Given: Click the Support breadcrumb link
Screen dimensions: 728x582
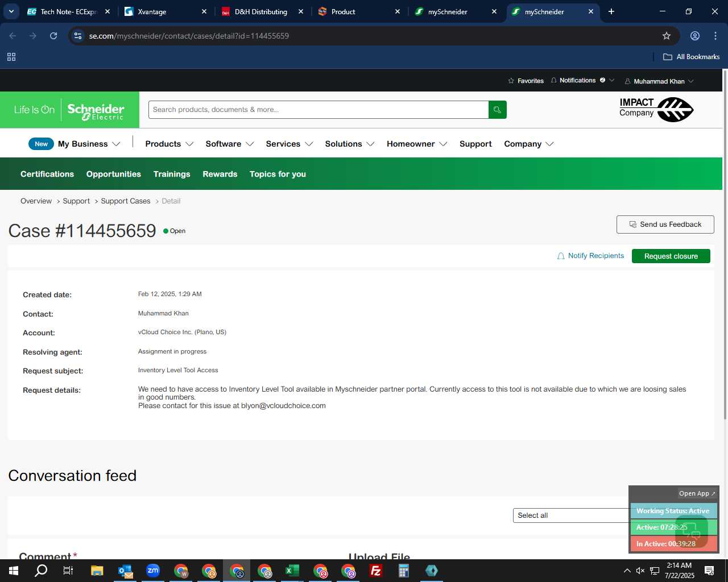Looking at the screenshot, I should [x=76, y=201].
